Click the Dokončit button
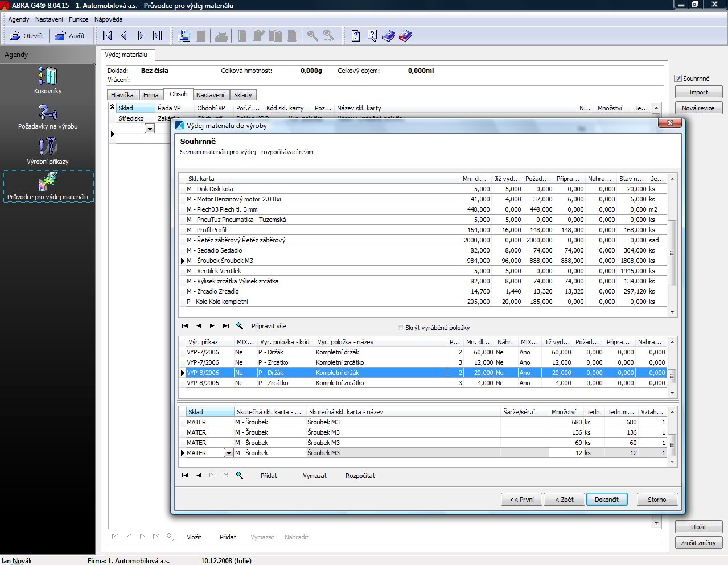Image resolution: width=728 pixels, height=565 pixels. (607, 500)
